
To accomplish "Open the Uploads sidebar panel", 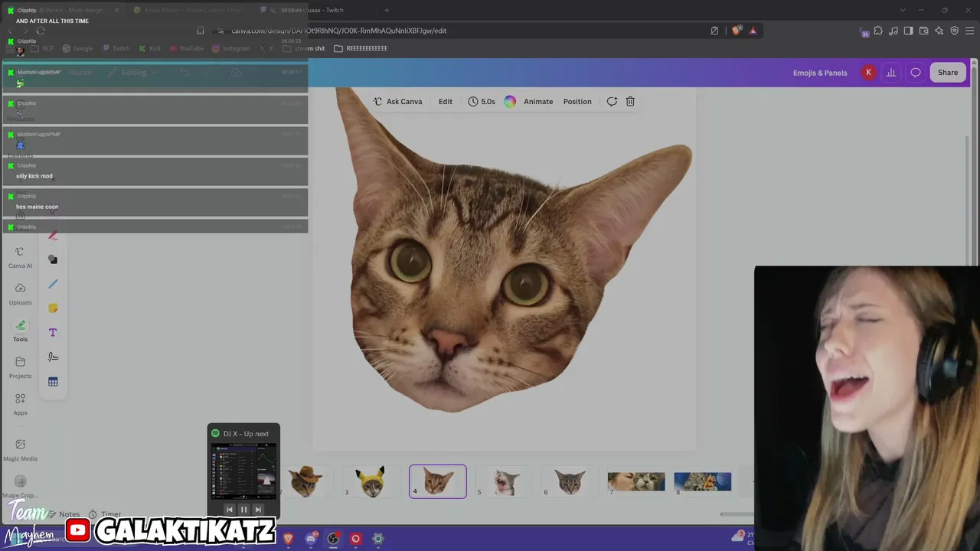I will pyautogui.click(x=20, y=294).
